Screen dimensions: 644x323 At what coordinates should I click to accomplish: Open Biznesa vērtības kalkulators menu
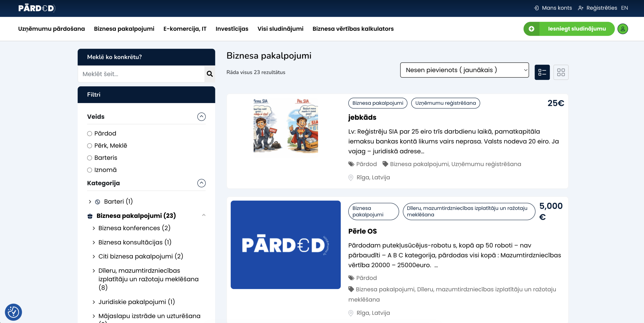point(353,29)
